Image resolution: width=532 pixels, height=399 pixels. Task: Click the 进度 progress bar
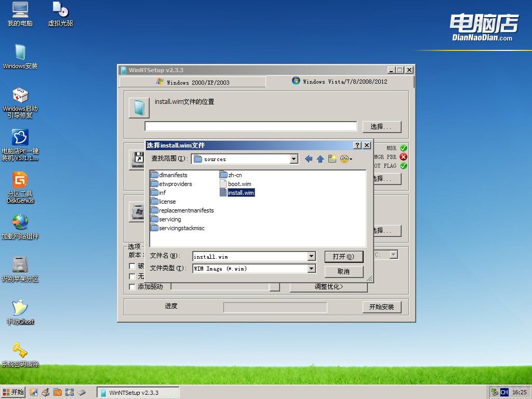[275, 308]
